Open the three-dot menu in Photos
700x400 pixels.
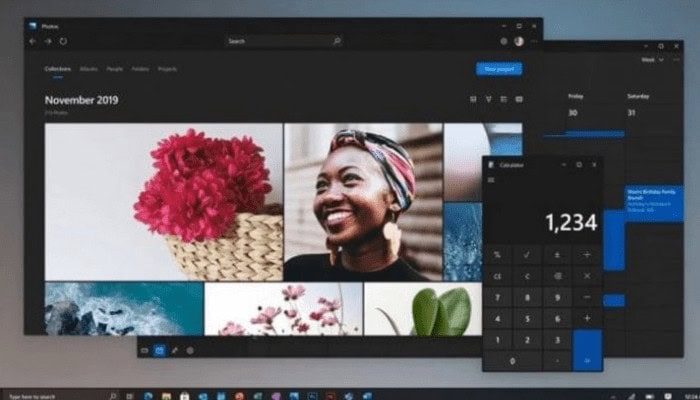coord(534,41)
